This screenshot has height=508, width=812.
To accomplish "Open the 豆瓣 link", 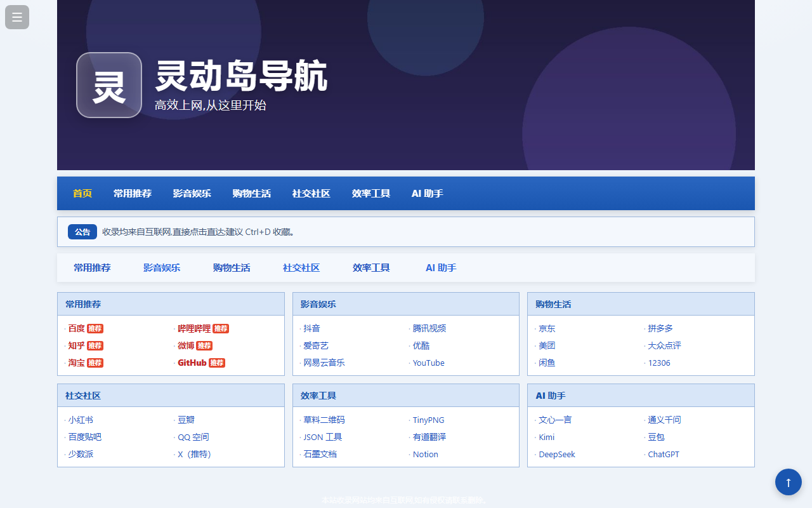I will pos(186,420).
